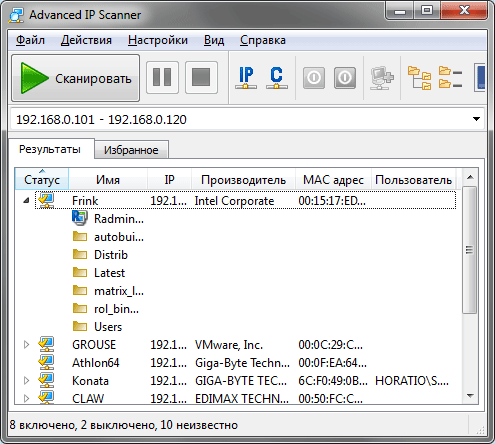495x444 pixels.
Task: Click the second gray power toolbar icon
Action: (345, 78)
